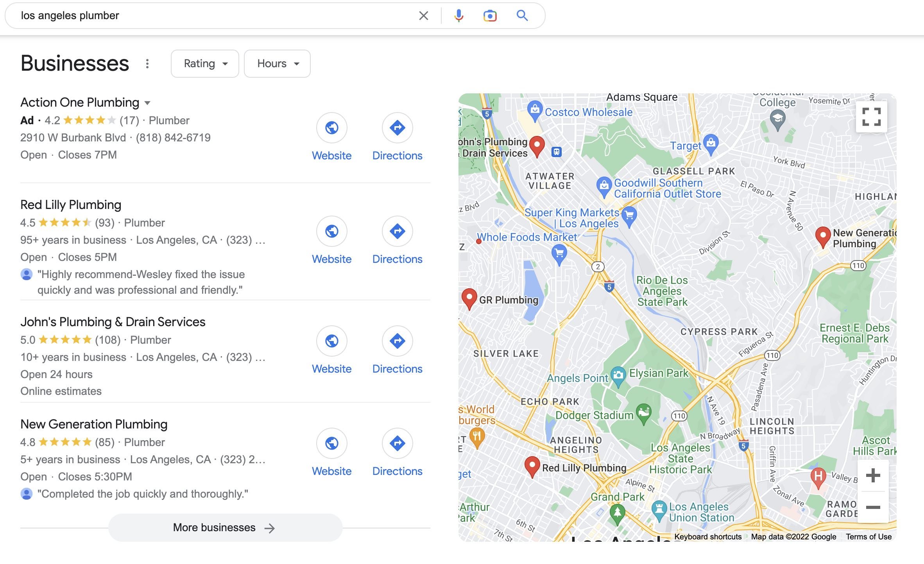
Task: Click Website label under Action One Plumbing
Action: 331,156
